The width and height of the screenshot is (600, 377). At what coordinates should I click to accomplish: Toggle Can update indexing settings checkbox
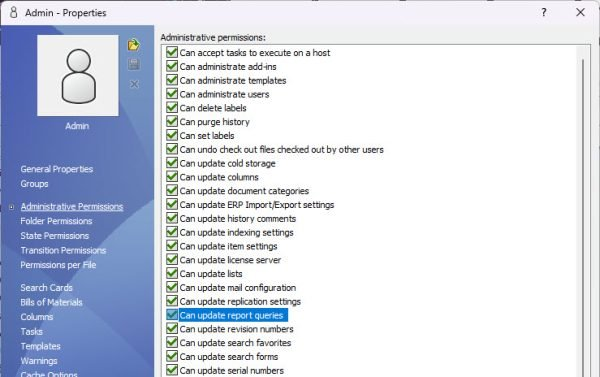[x=172, y=232]
